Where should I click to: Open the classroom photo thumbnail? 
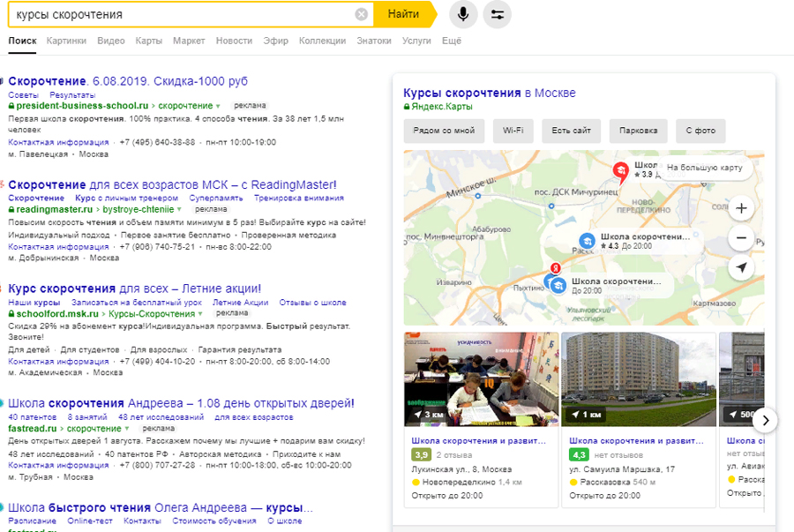[x=479, y=379]
